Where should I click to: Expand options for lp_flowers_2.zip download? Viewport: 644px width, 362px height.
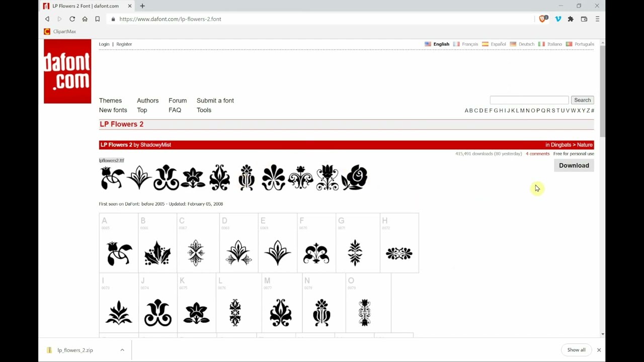click(122, 350)
